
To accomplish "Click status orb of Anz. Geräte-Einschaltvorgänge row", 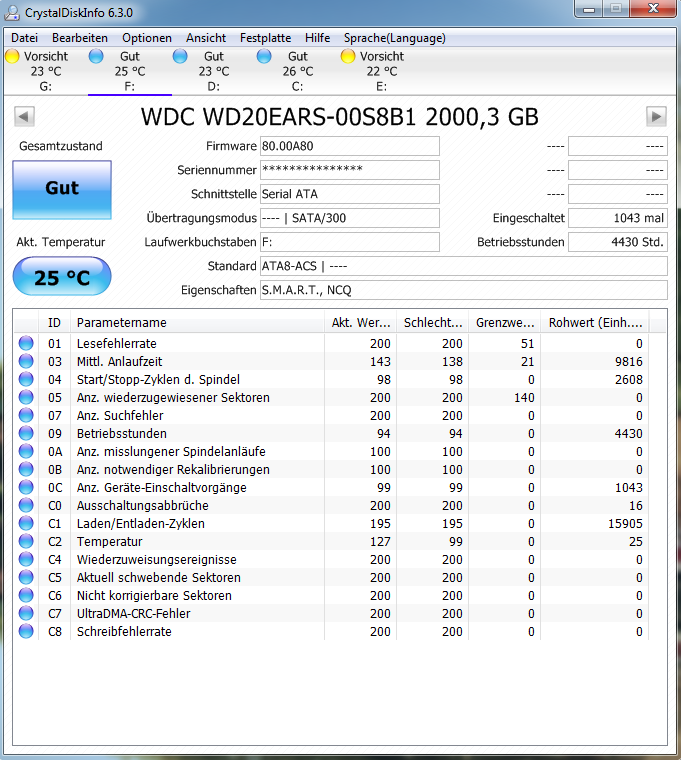I will point(26,487).
